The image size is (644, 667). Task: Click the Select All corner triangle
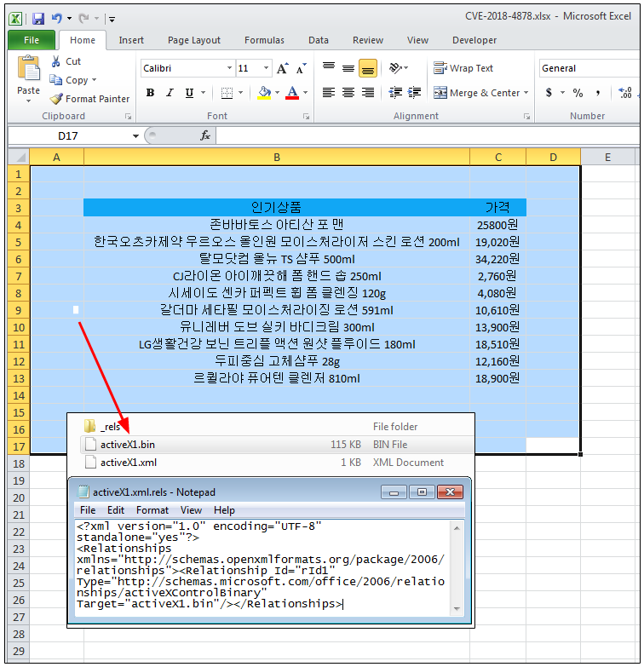[18, 158]
